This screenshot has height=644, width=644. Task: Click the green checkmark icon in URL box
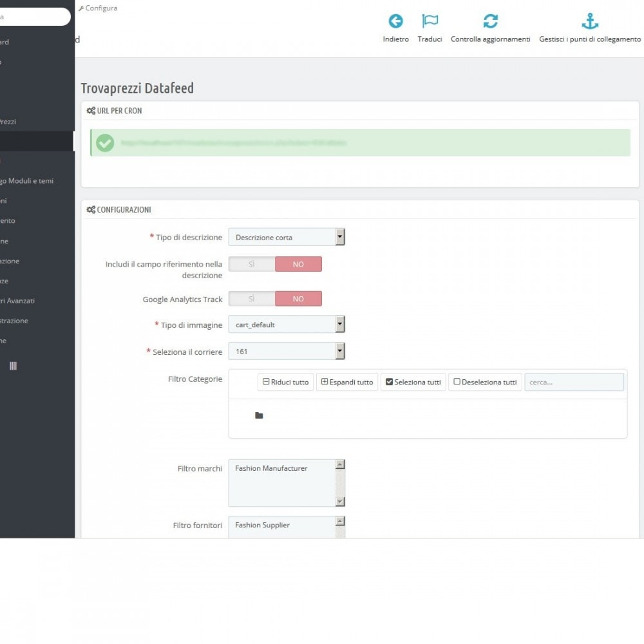pos(105,143)
